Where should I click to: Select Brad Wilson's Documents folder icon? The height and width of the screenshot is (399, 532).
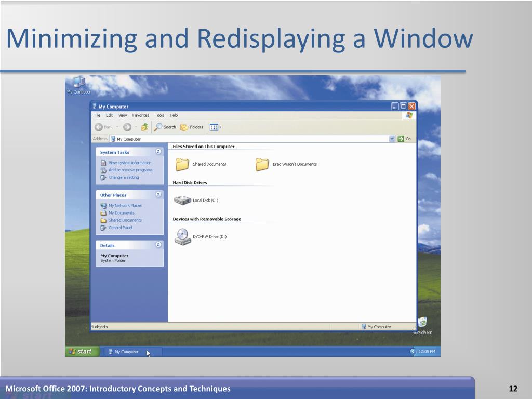coord(262,164)
